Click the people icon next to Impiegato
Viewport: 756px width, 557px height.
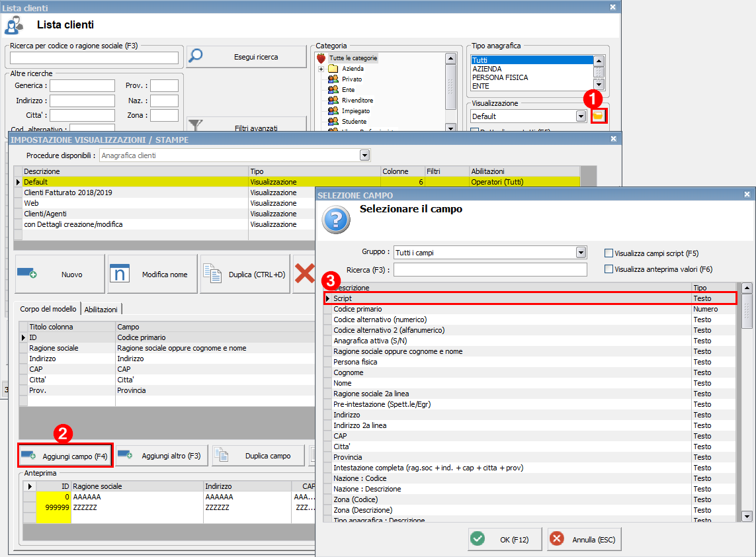click(x=333, y=111)
